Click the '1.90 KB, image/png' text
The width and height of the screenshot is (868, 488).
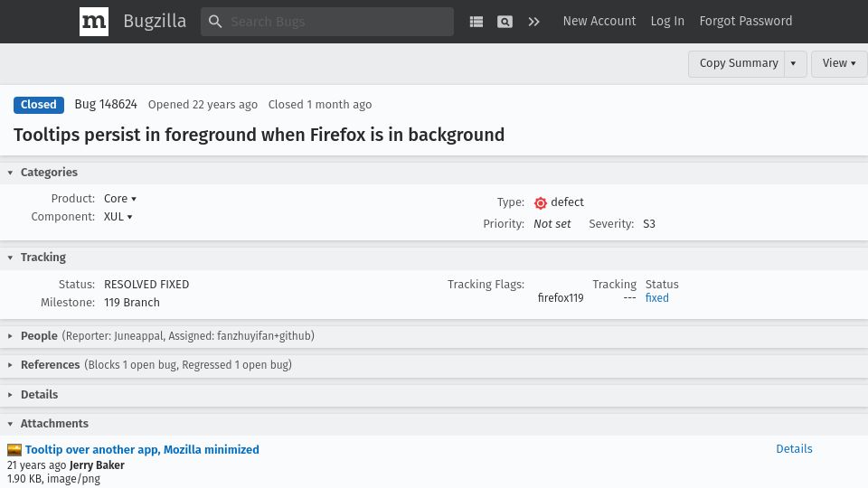click(53, 479)
